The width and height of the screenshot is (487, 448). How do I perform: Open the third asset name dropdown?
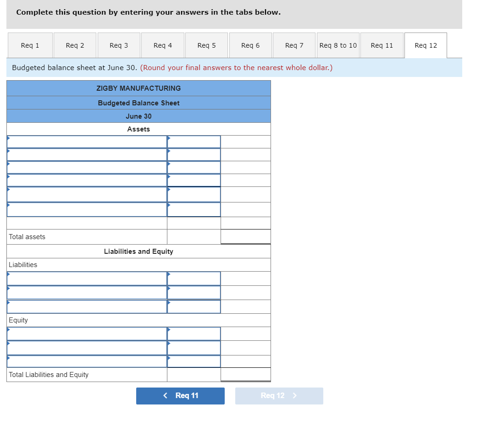[x=87, y=168]
